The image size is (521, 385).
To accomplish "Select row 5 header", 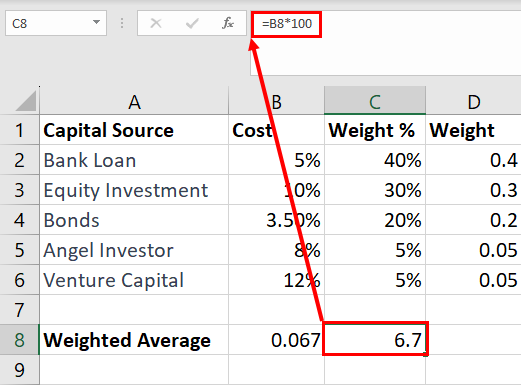I will (19, 250).
